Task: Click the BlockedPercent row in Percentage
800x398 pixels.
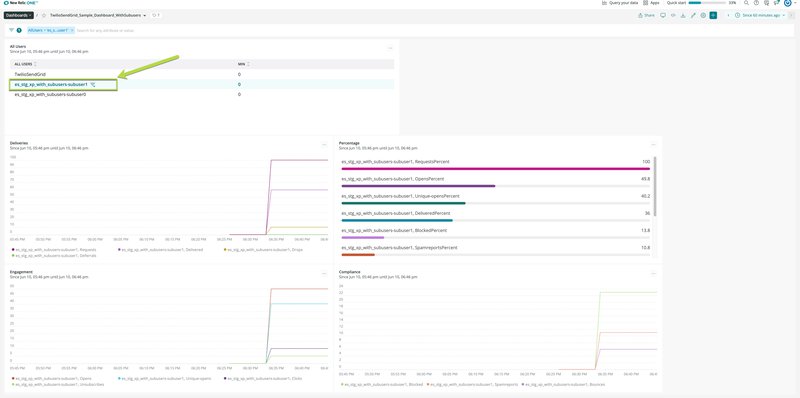Action: click(x=495, y=233)
